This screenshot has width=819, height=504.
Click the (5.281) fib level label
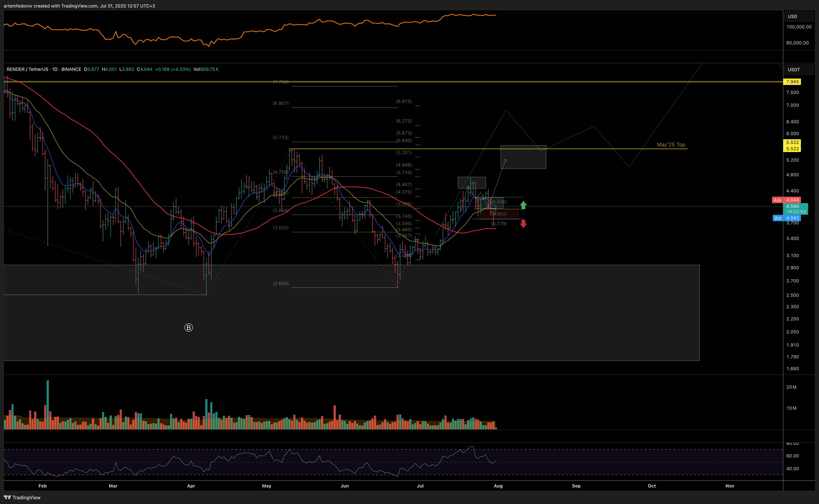coord(404,153)
